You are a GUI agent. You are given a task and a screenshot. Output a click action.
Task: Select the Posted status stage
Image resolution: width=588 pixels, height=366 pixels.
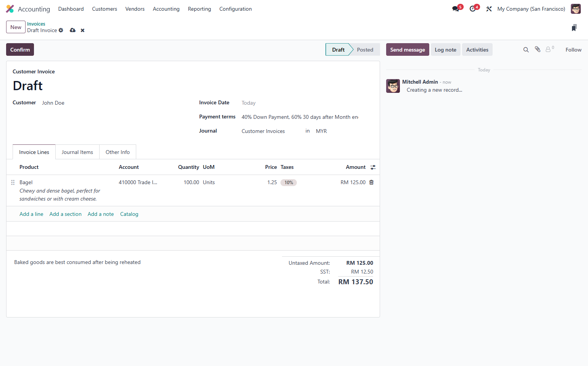[x=365, y=50]
